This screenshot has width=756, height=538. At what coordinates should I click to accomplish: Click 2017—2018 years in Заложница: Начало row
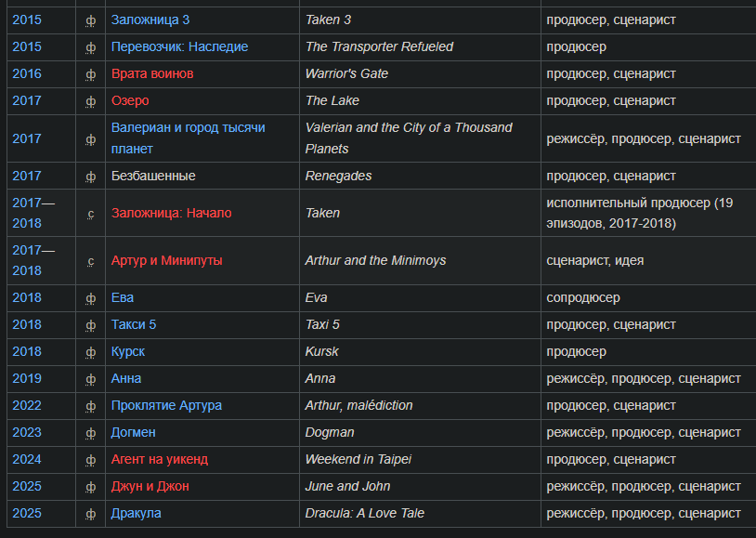point(33,213)
